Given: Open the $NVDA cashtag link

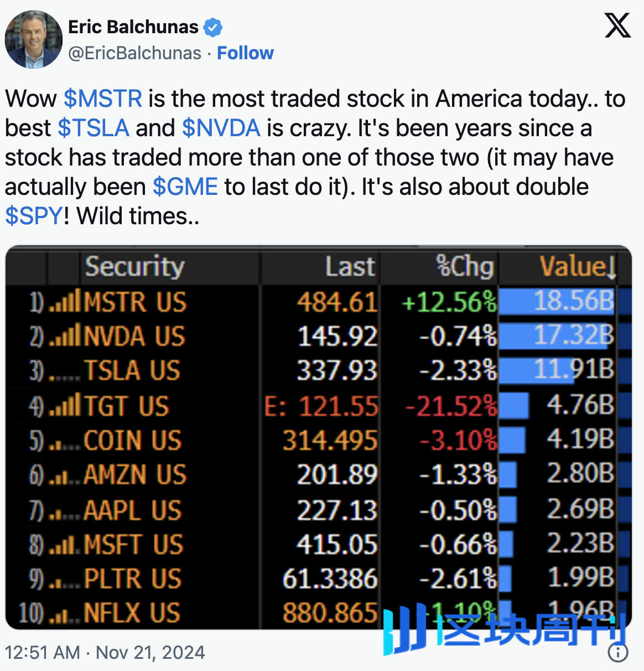Looking at the screenshot, I should point(221,128).
